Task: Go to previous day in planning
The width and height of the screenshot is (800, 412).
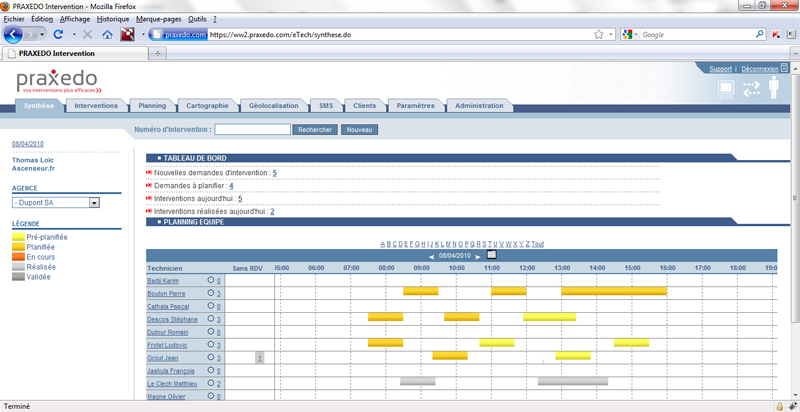Action: coord(431,256)
